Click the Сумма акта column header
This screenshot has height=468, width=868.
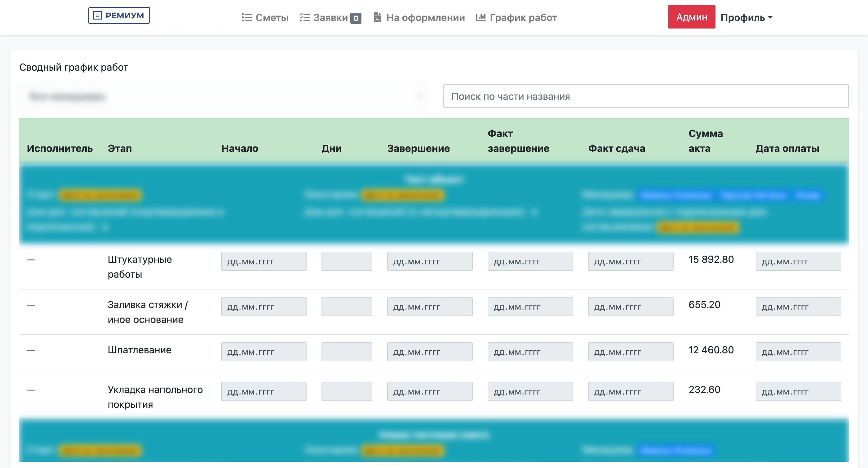[x=706, y=141]
